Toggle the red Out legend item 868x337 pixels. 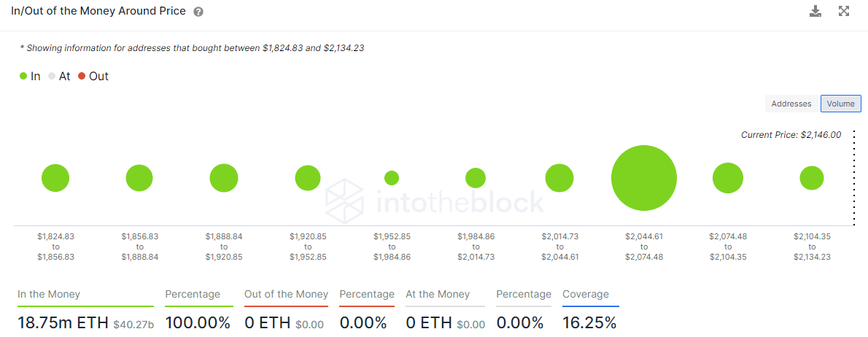pos(93,77)
